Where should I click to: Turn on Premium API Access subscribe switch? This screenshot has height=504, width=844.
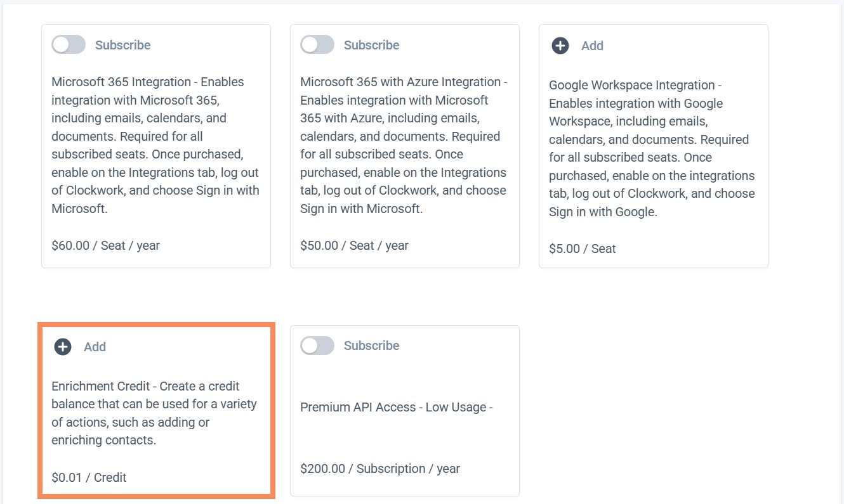(x=317, y=346)
